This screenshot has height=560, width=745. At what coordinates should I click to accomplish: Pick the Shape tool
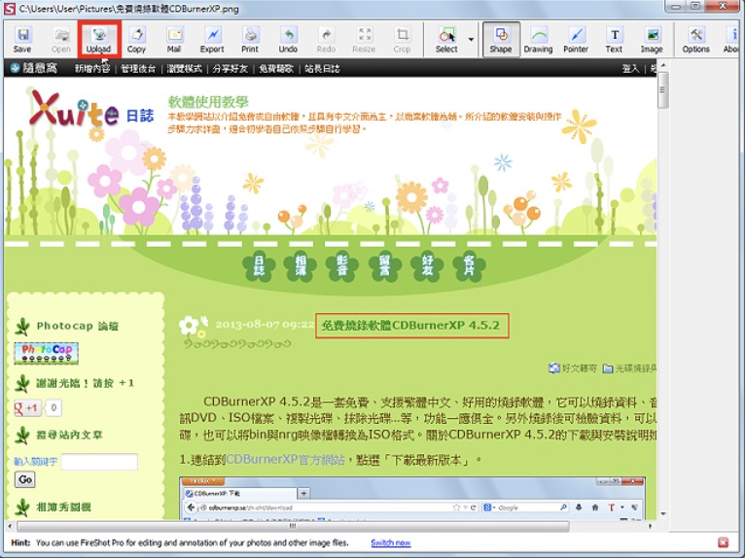point(501,40)
